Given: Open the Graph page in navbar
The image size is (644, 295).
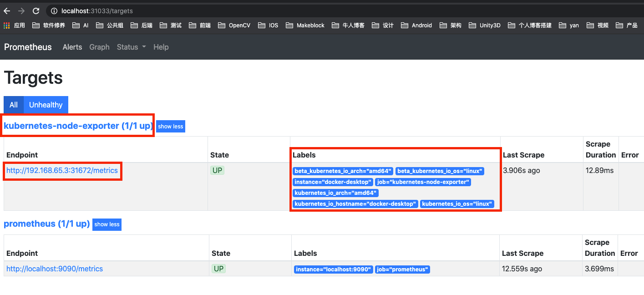Looking at the screenshot, I should 99,47.
